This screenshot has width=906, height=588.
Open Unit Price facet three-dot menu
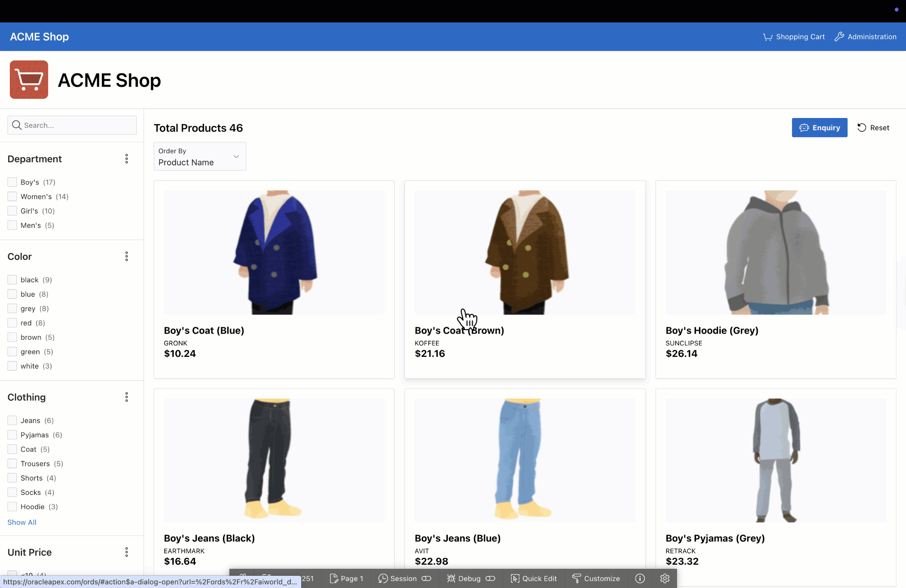click(127, 552)
